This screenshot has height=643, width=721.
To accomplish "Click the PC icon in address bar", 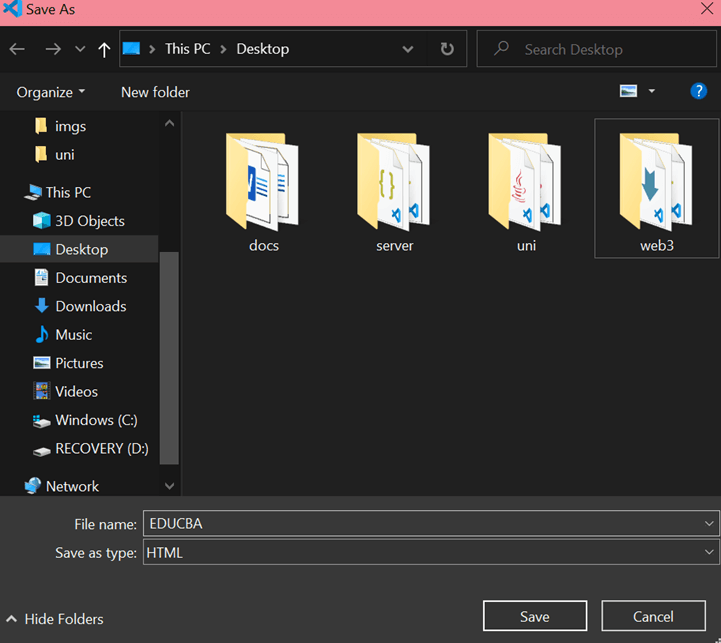I will tap(132, 48).
